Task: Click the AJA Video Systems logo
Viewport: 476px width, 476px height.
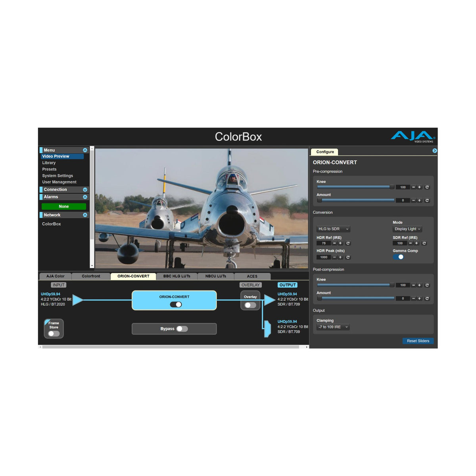Action: tap(413, 137)
